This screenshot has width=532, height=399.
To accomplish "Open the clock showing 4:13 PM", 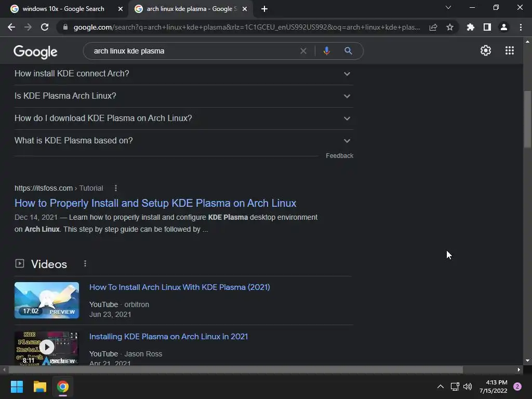I will pyautogui.click(x=494, y=387).
